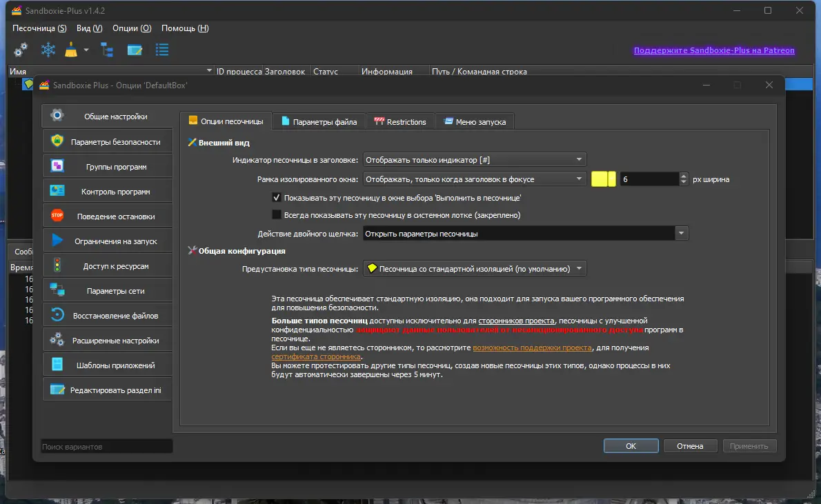Open Редактировать раздел ini section
The height and width of the screenshot is (504, 821).
pos(108,390)
